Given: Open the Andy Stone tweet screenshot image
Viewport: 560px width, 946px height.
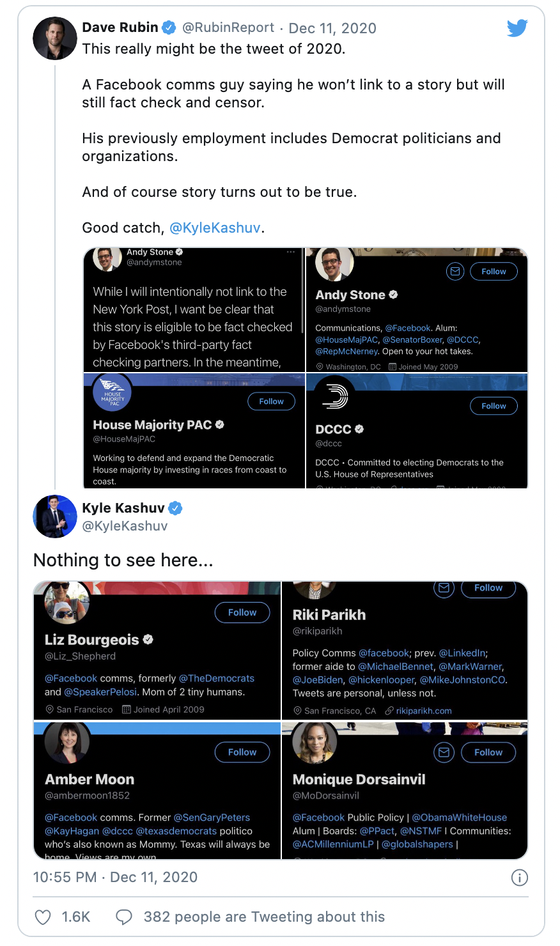Looking at the screenshot, I should pyautogui.click(x=194, y=310).
